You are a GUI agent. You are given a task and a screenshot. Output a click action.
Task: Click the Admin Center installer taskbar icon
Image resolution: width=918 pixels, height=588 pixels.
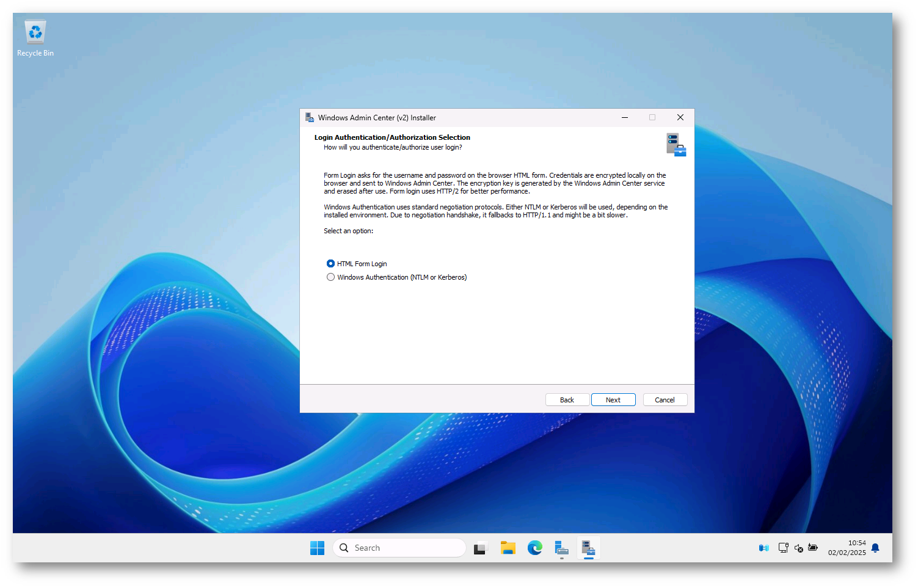(x=588, y=548)
